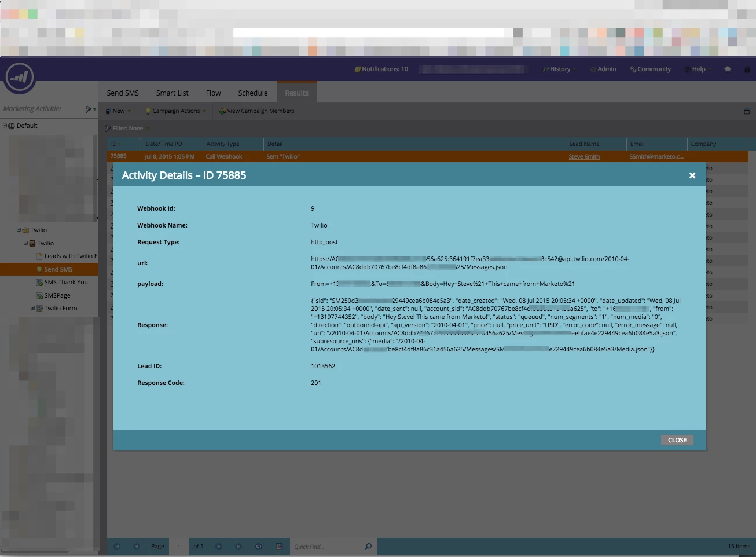This screenshot has width=756, height=557.
Task: Collapse the Twilio folder node
Action: click(19, 230)
